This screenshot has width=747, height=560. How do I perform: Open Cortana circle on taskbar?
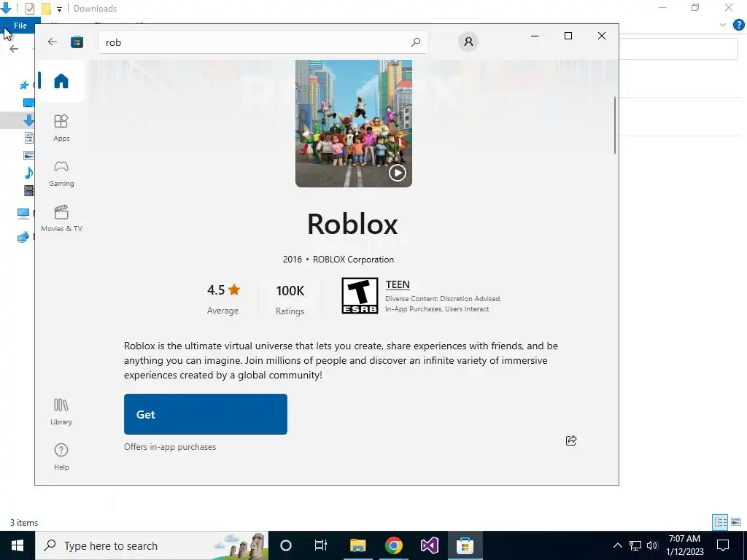click(286, 545)
